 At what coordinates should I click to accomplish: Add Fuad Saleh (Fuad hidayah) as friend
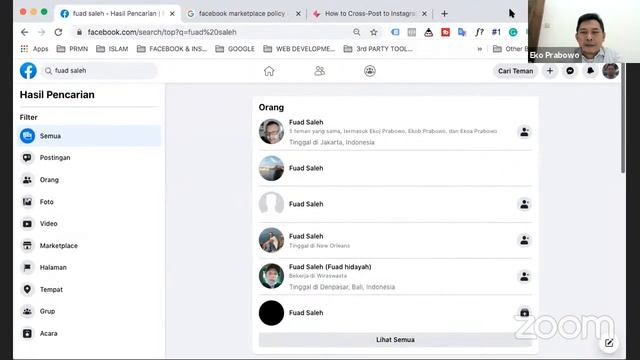524,277
